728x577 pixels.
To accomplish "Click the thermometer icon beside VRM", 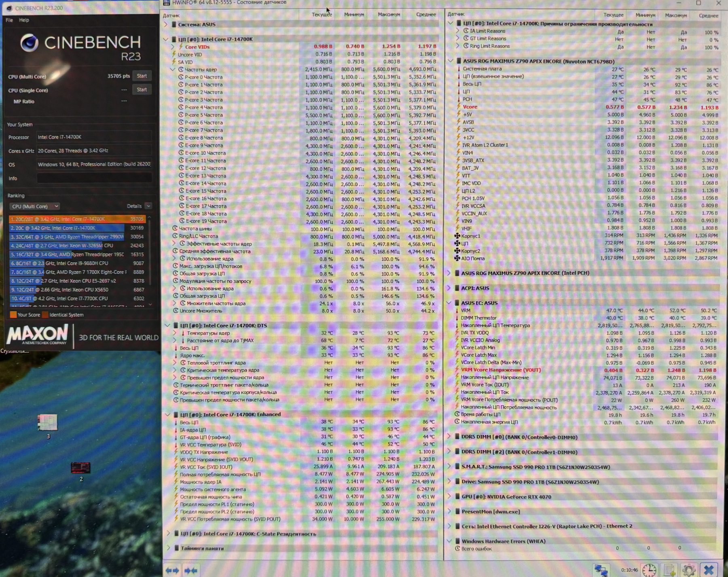I will pyautogui.click(x=457, y=310).
